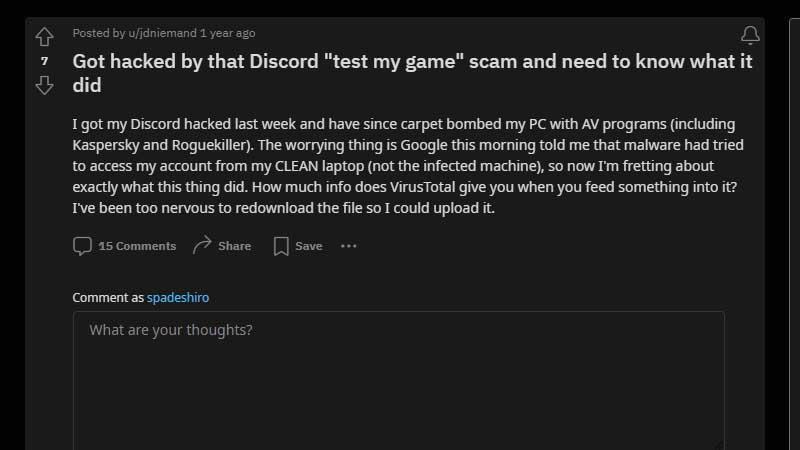800x450 pixels.
Task: Click the 'Posted by' text in post header
Action: click(99, 33)
